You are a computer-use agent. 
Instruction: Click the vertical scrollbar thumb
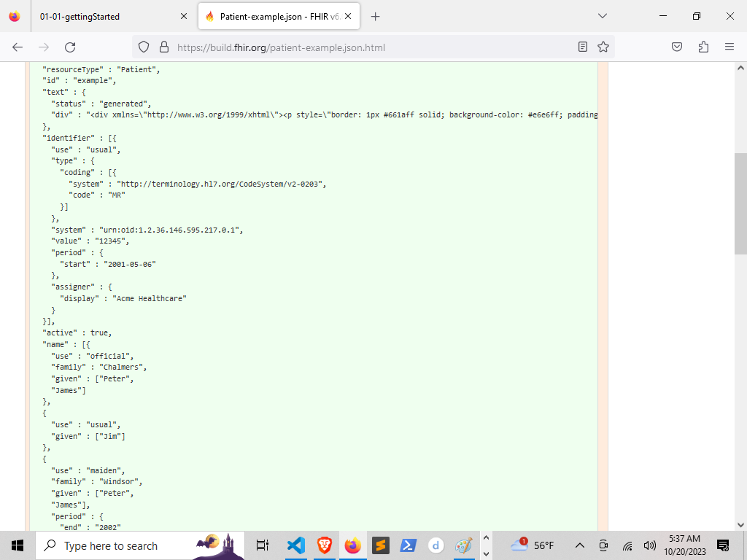pyautogui.click(x=740, y=204)
